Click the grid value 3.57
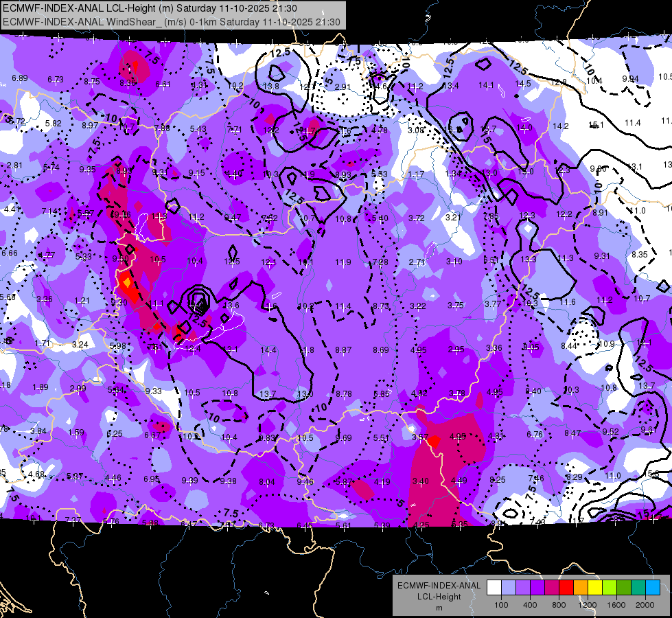This screenshot has height=618, width=672. (x=420, y=437)
